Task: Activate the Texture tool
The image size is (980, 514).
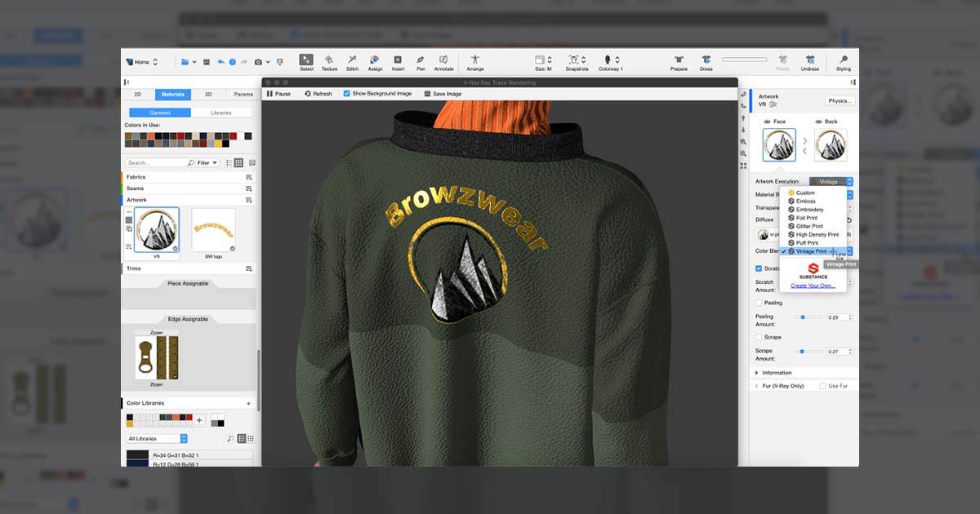Action: (329, 63)
